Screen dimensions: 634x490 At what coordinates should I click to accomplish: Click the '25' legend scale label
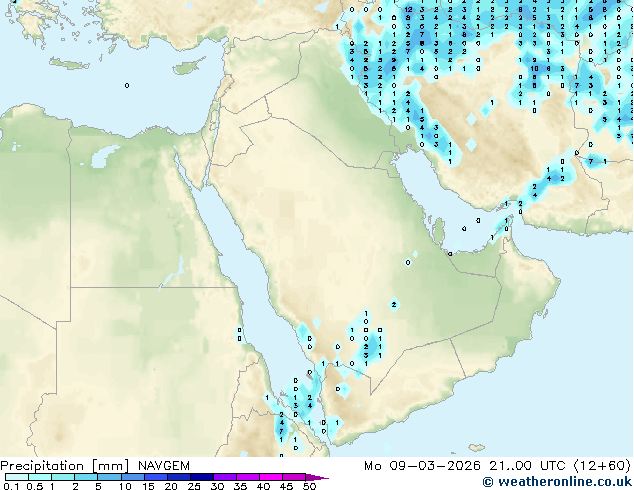(194, 486)
